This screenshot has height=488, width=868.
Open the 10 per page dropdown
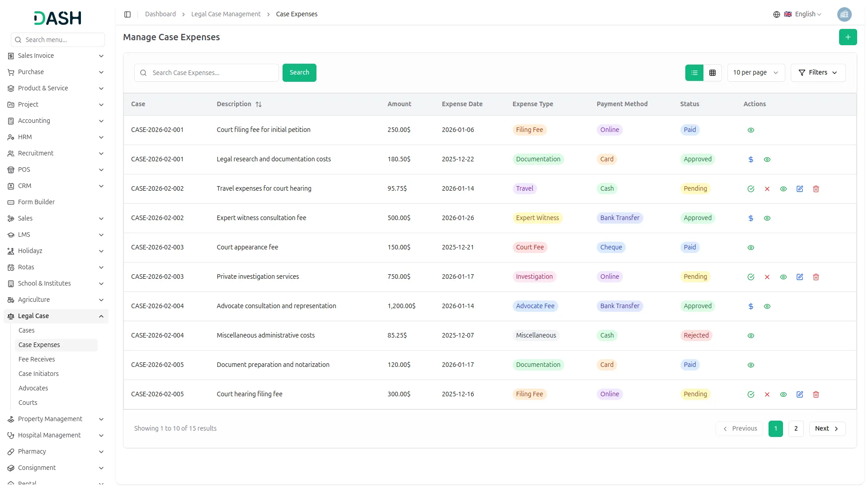tap(755, 72)
